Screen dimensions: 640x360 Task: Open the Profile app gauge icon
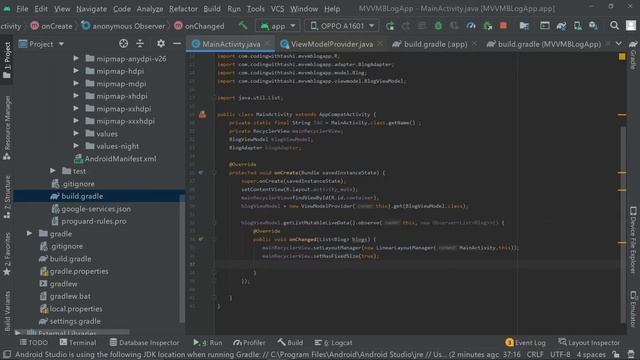(471, 26)
